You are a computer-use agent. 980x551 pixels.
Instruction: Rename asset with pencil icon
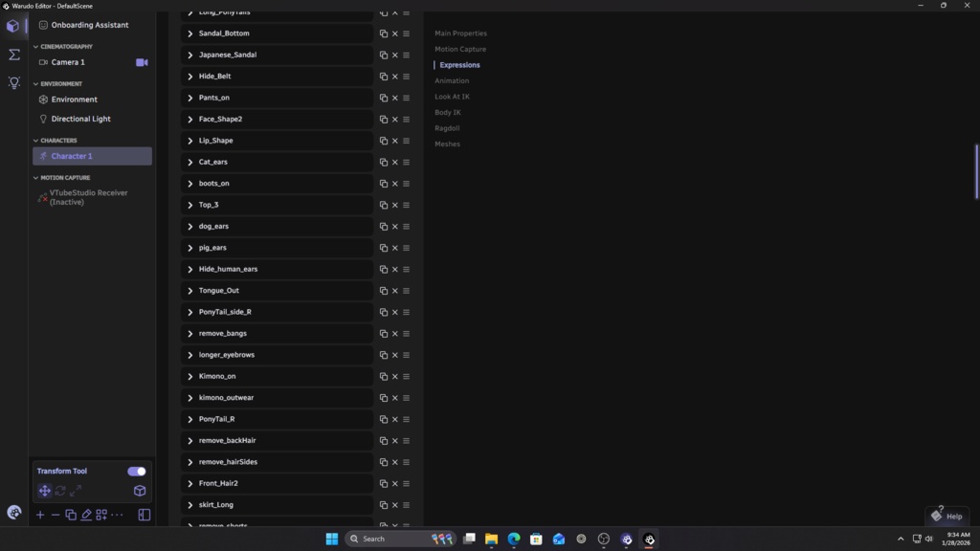click(x=86, y=515)
